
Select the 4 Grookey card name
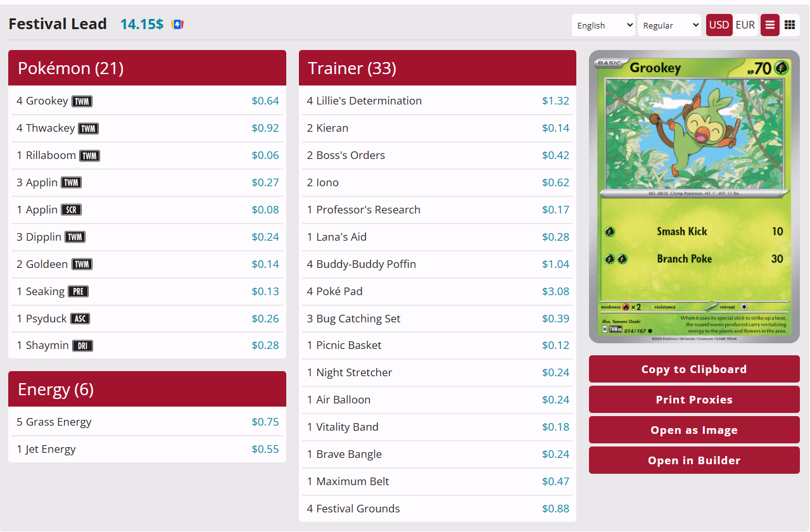click(42, 101)
